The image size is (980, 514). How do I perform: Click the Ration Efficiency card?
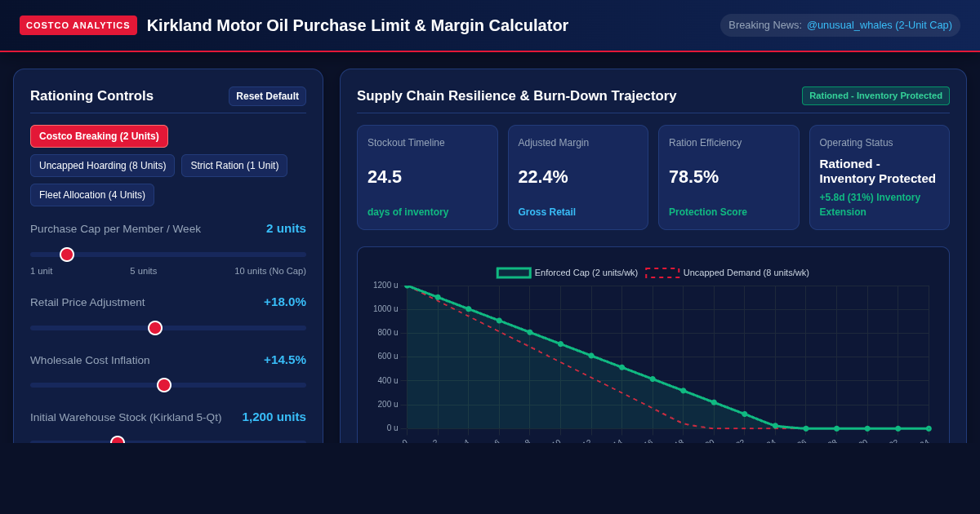(x=728, y=177)
